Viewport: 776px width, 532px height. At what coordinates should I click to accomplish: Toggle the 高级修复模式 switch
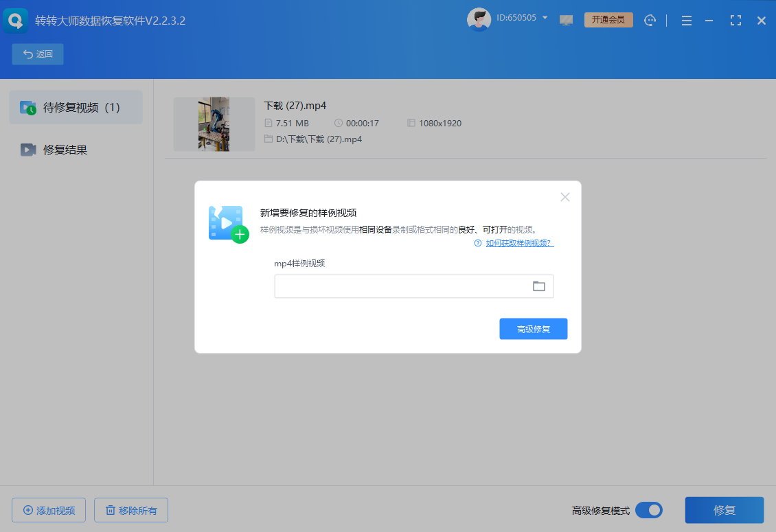point(648,510)
